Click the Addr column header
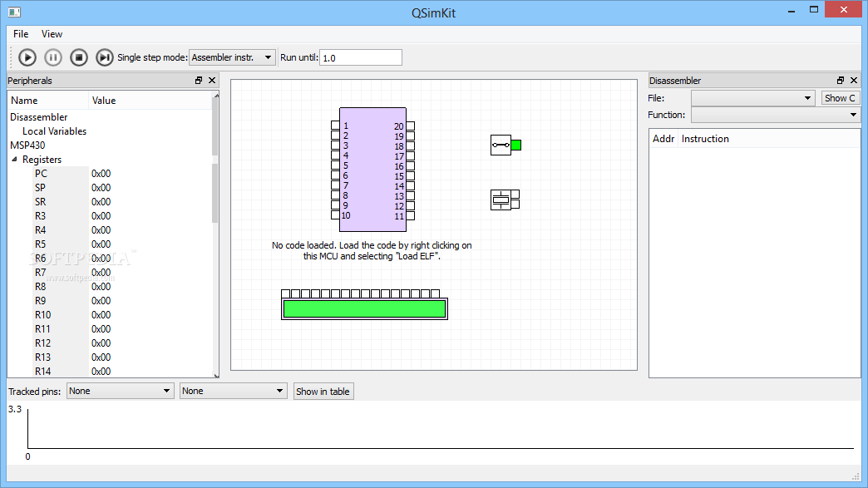 [x=663, y=139]
